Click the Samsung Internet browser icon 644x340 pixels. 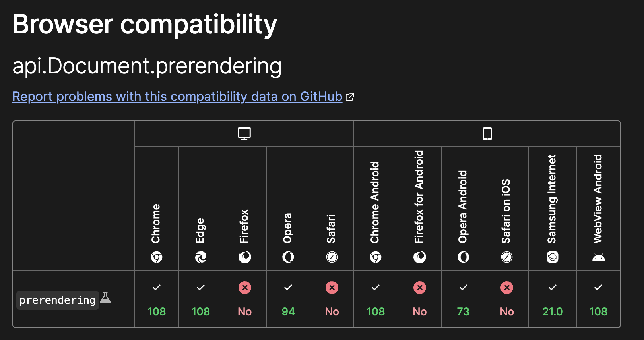(553, 257)
